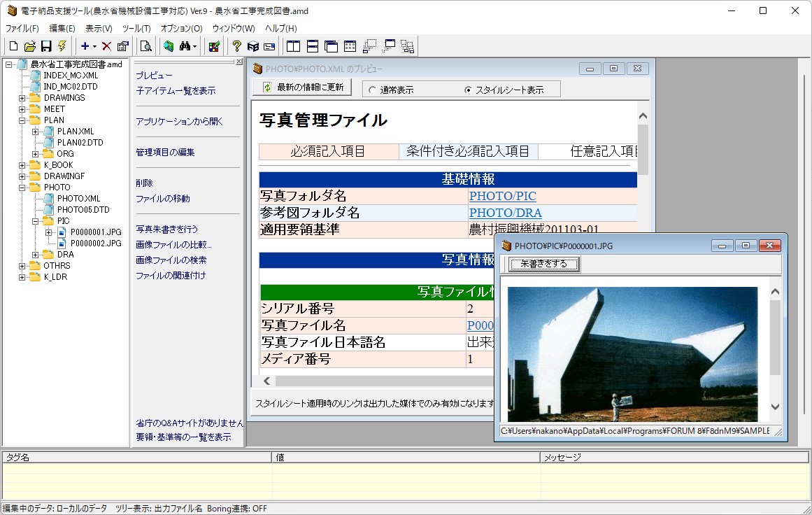Follow the PHOTO/PIC hyperlink
Image resolution: width=812 pixels, height=515 pixels.
tap(502, 197)
